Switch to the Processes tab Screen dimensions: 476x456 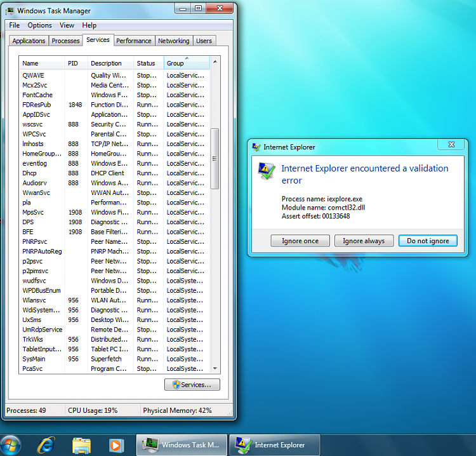point(65,41)
